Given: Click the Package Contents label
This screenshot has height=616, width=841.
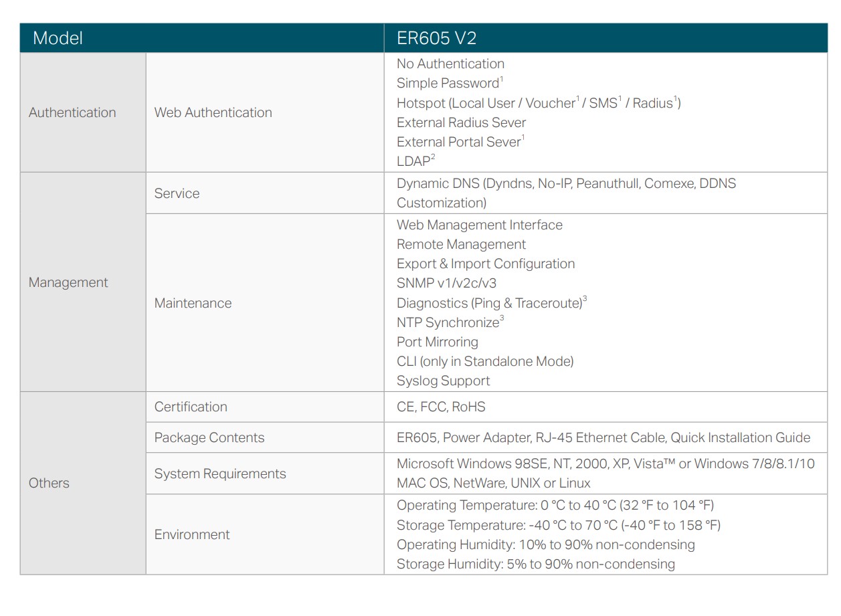Looking at the screenshot, I should [209, 437].
